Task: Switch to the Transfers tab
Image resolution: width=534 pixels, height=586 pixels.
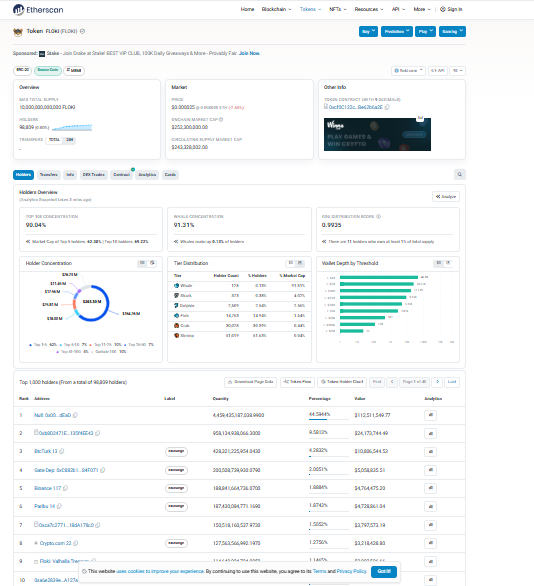Action: [x=49, y=175]
